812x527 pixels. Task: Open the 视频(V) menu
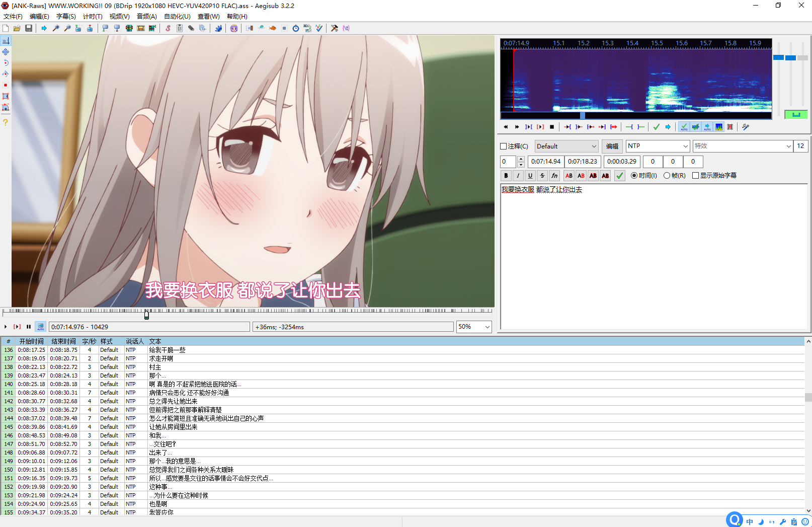[120, 17]
